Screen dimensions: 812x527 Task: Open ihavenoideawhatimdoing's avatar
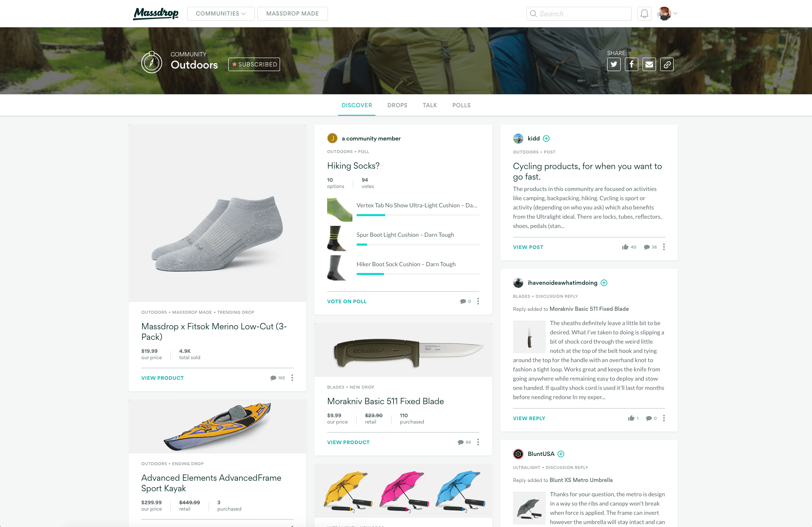(x=518, y=283)
